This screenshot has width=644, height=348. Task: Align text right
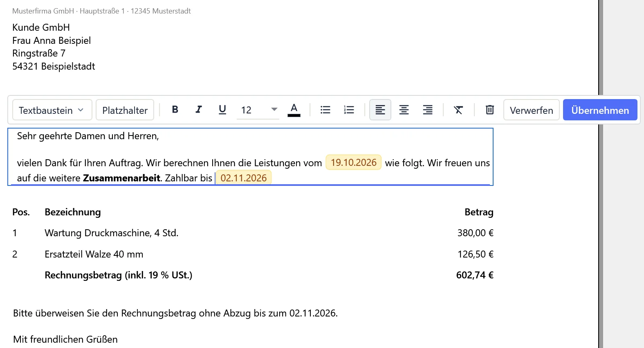click(428, 110)
